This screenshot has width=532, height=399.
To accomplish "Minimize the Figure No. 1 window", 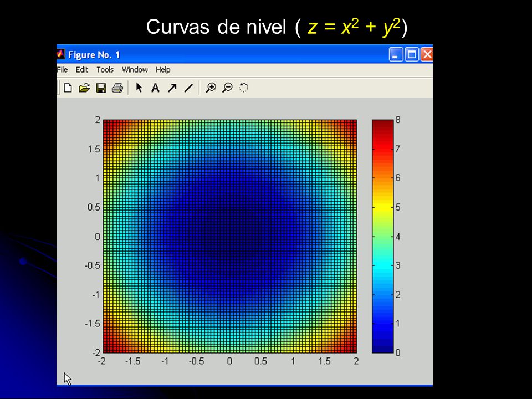I will point(396,54).
